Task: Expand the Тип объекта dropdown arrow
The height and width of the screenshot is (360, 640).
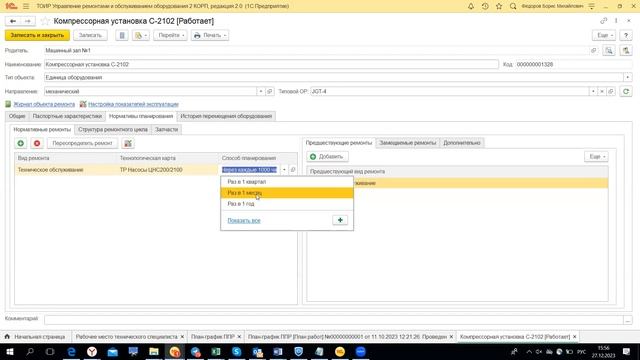Action: pyautogui.click(x=628, y=77)
